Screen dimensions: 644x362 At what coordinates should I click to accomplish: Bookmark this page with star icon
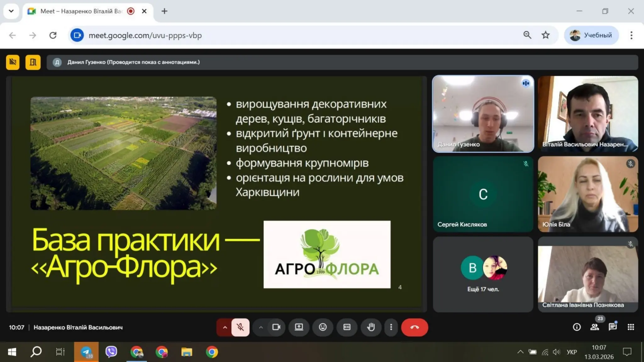click(x=546, y=35)
